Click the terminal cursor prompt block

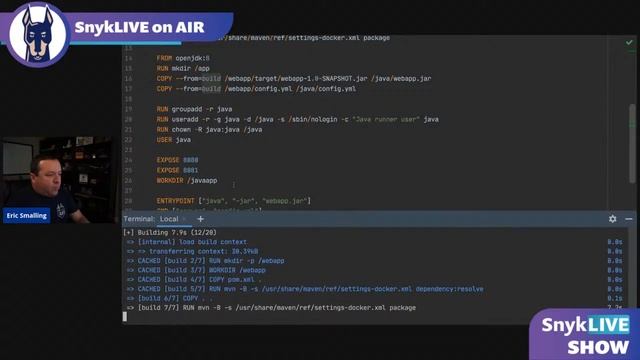coord(125,317)
